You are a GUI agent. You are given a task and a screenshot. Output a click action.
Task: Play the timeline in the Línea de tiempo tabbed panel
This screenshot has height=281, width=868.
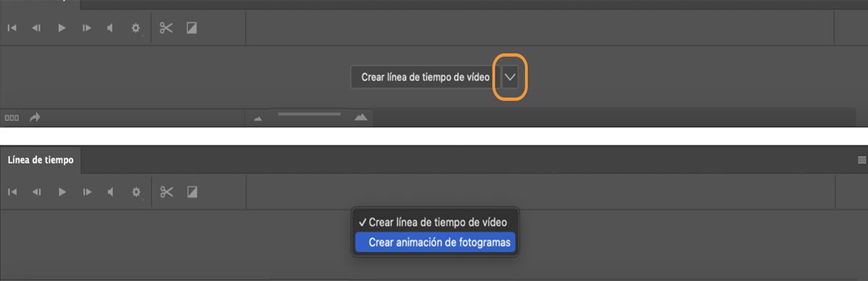[62, 192]
